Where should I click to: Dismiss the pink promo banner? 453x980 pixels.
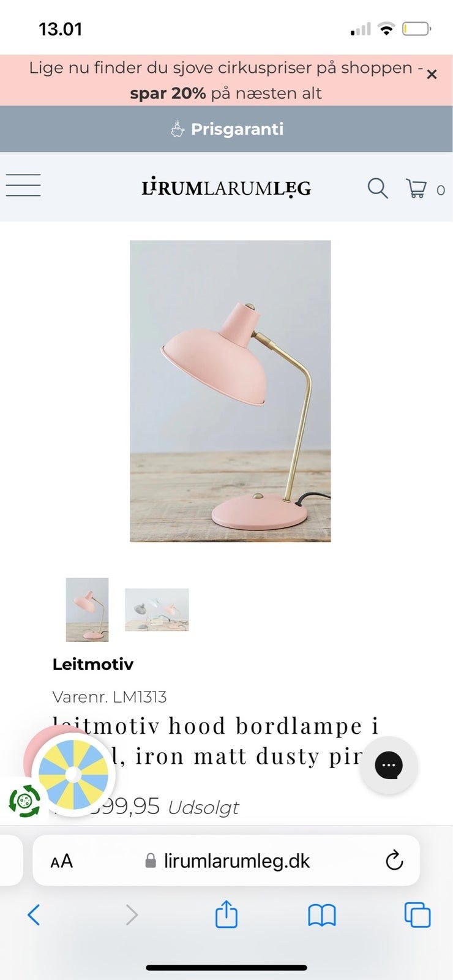click(x=432, y=74)
